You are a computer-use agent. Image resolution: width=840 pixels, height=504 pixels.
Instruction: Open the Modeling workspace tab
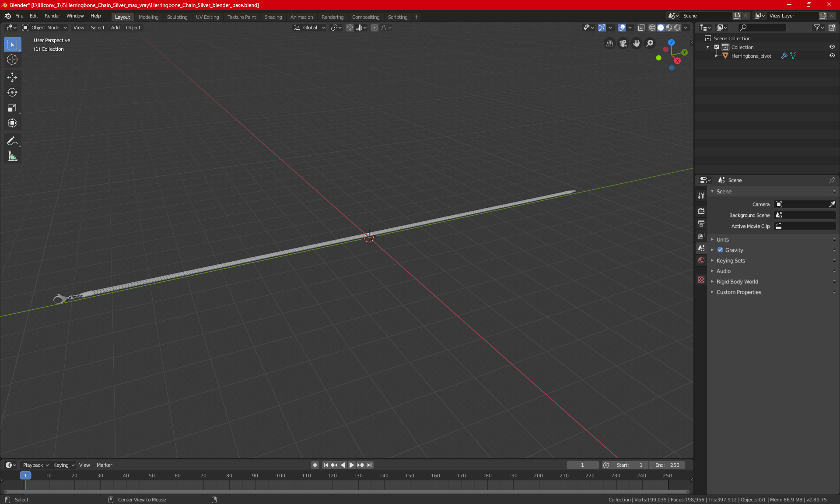pos(148,16)
